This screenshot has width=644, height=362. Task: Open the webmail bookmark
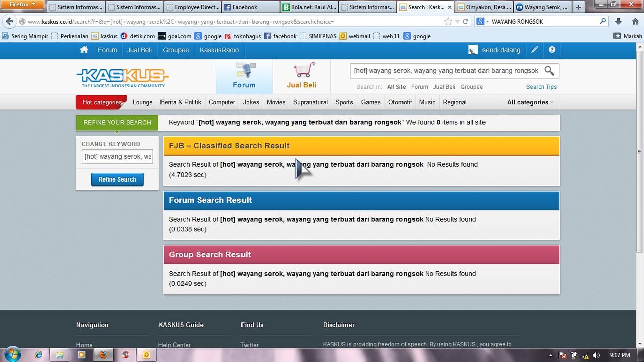(355, 36)
